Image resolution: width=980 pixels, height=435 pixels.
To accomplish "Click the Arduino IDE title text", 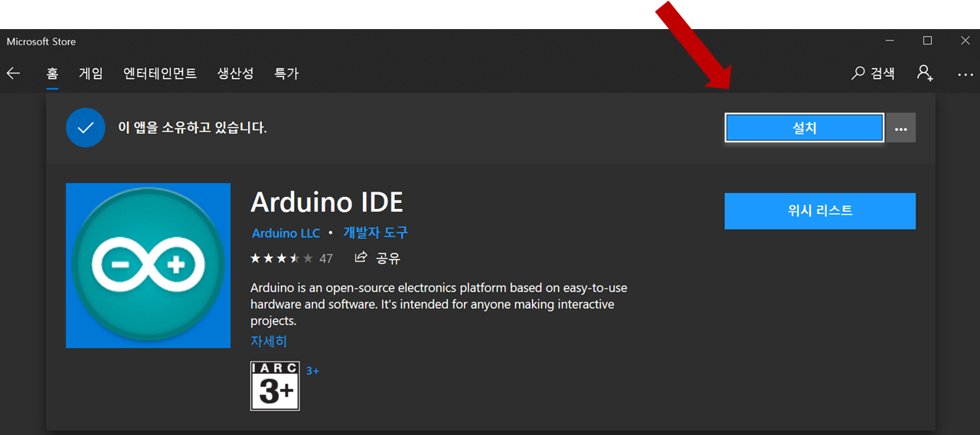I will (327, 202).
